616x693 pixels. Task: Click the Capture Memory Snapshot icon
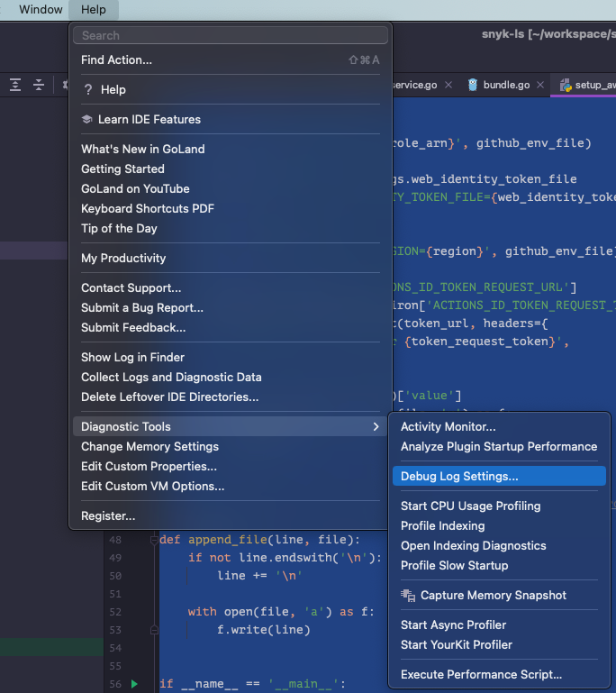tap(408, 596)
